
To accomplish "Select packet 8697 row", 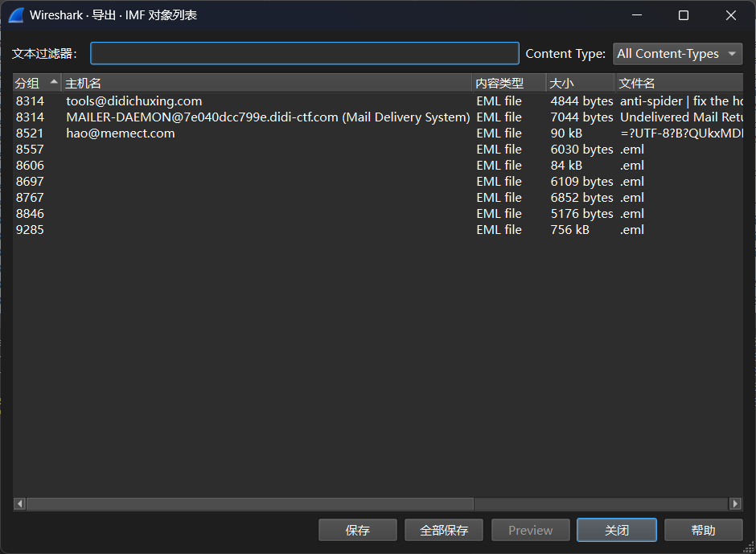I will coord(378,181).
